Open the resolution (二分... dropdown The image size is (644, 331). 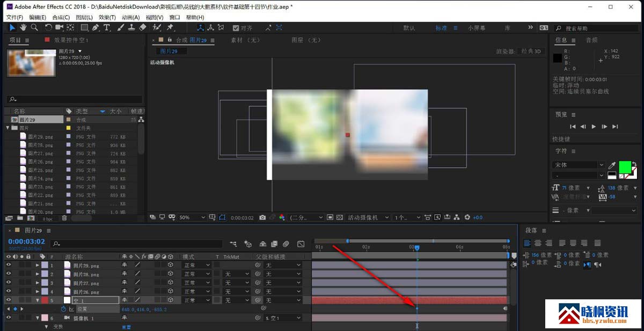(306, 217)
